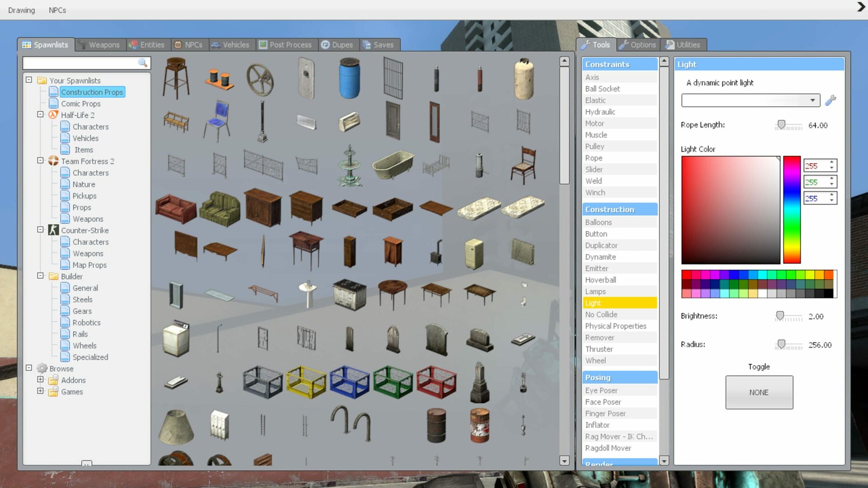Screen dimensions: 868x488
Task: Click the light color picker gradient
Action: click(730, 209)
